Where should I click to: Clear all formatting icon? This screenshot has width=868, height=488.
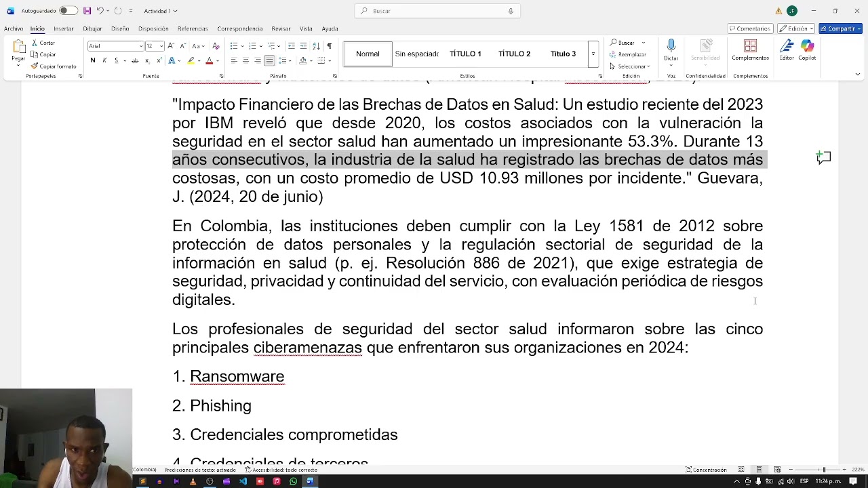tap(216, 46)
